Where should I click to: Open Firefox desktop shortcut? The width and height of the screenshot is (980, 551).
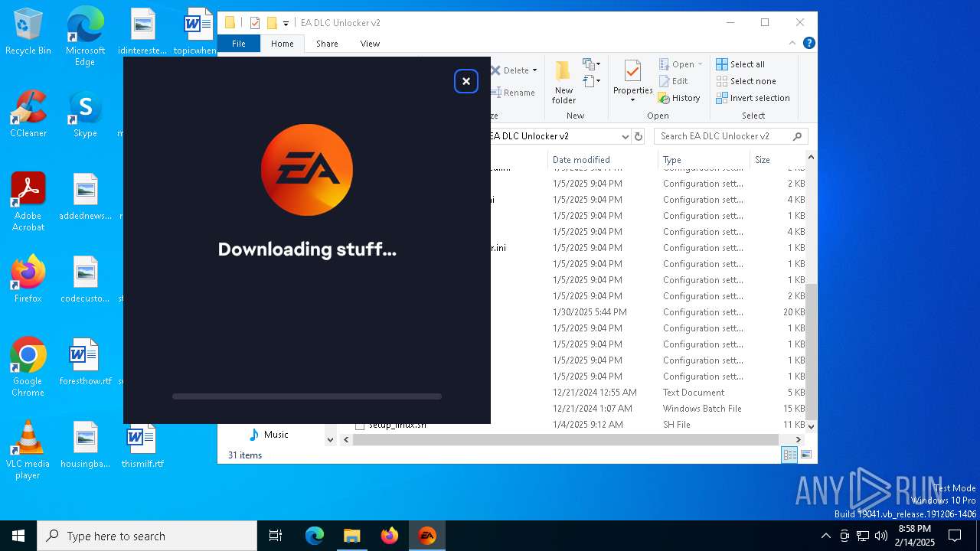(x=28, y=279)
